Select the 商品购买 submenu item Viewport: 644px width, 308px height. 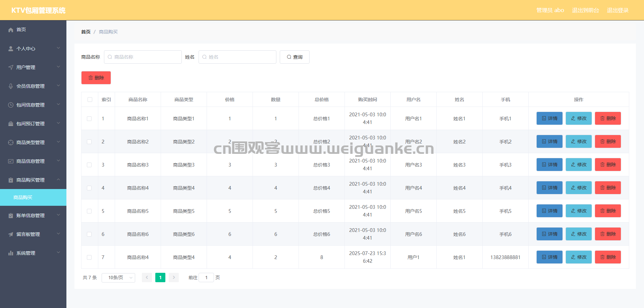[x=33, y=197]
